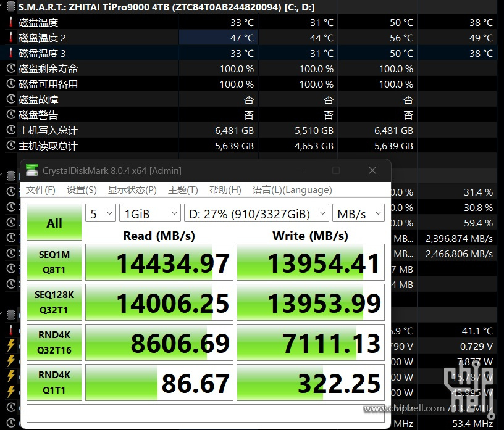Open drive selector showing D: 27%
504x430 pixels.
256,213
